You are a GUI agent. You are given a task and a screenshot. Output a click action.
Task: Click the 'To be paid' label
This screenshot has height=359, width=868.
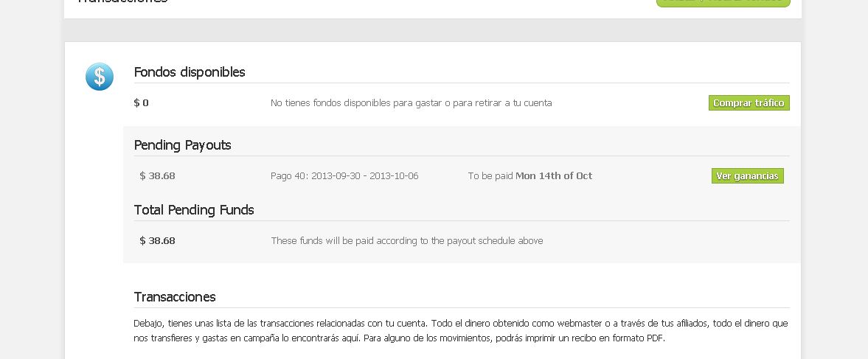pyautogui.click(x=490, y=176)
